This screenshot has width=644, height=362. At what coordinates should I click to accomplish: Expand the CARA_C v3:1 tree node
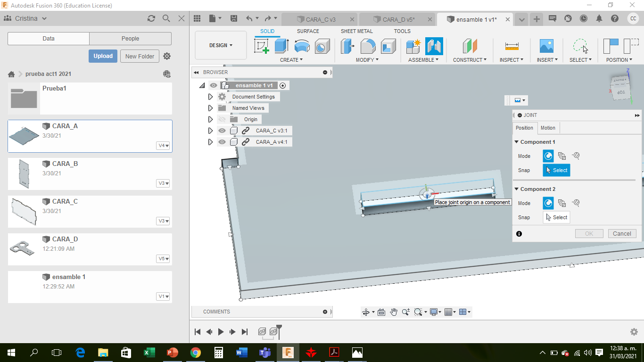(210, 131)
